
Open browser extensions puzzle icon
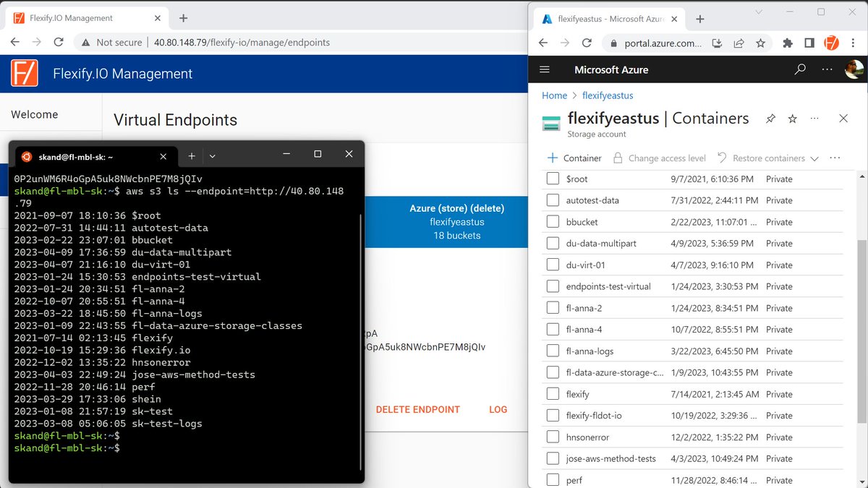tap(788, 43)
